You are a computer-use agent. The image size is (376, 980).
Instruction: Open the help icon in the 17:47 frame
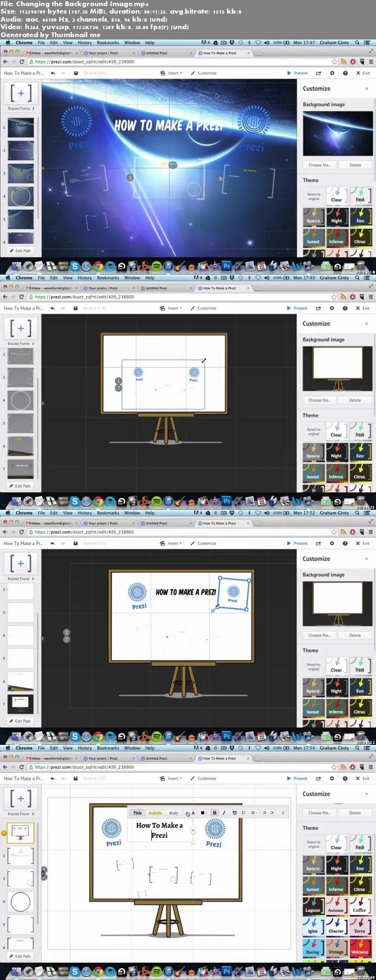tap(345, 73)
